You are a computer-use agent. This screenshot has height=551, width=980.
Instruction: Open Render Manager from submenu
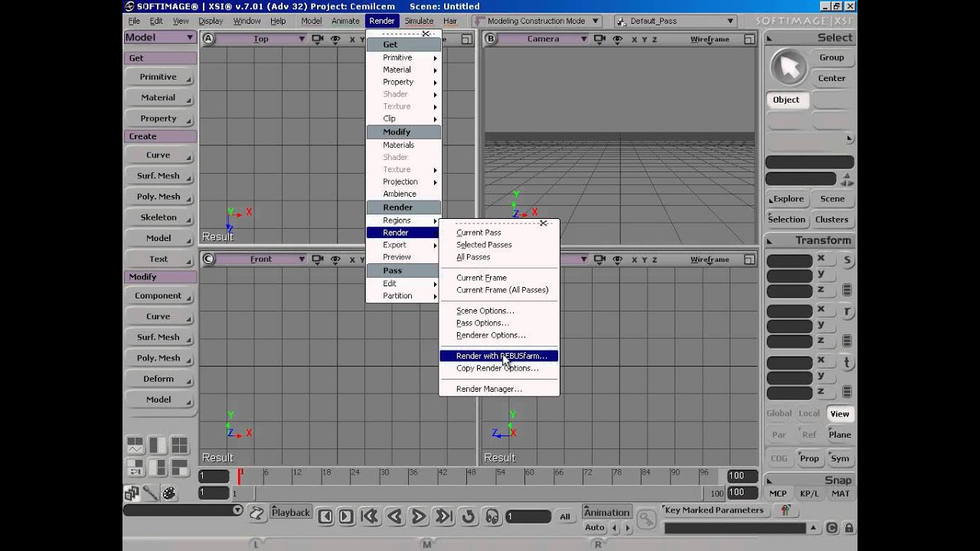(499, 389)
